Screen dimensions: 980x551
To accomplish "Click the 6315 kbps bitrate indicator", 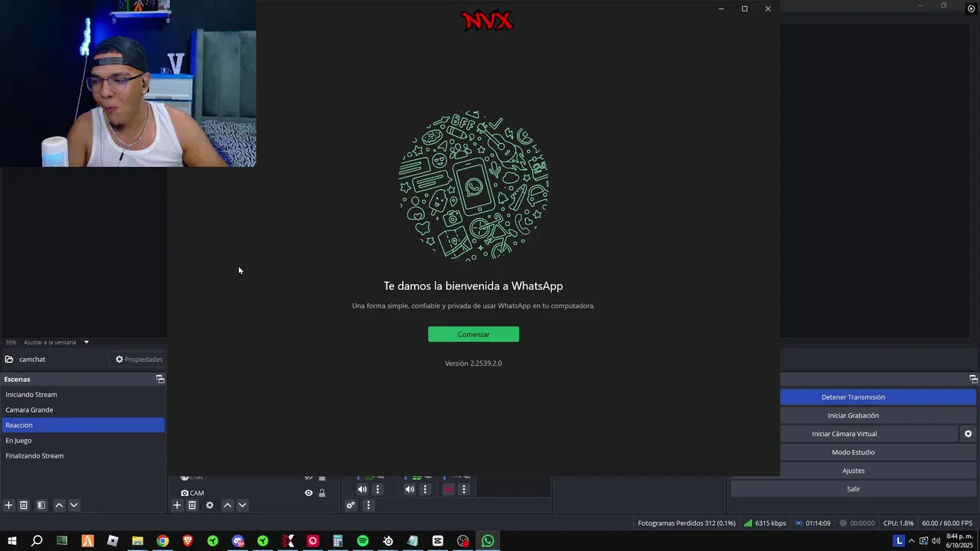I will tap(765, 523).
